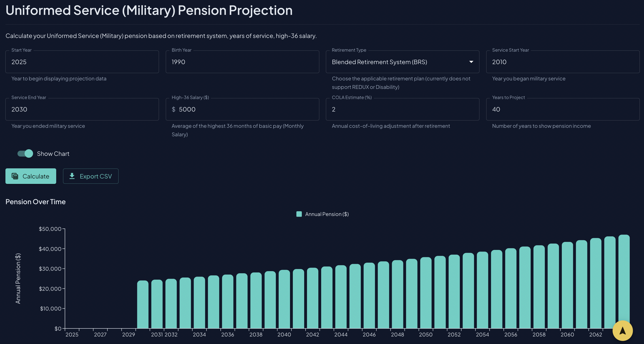
Task: Click the teal legend color square
Action: tap(299, 214)
